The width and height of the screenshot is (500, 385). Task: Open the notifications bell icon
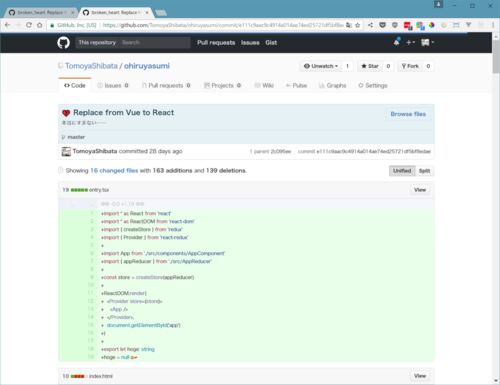pos(396,42)
